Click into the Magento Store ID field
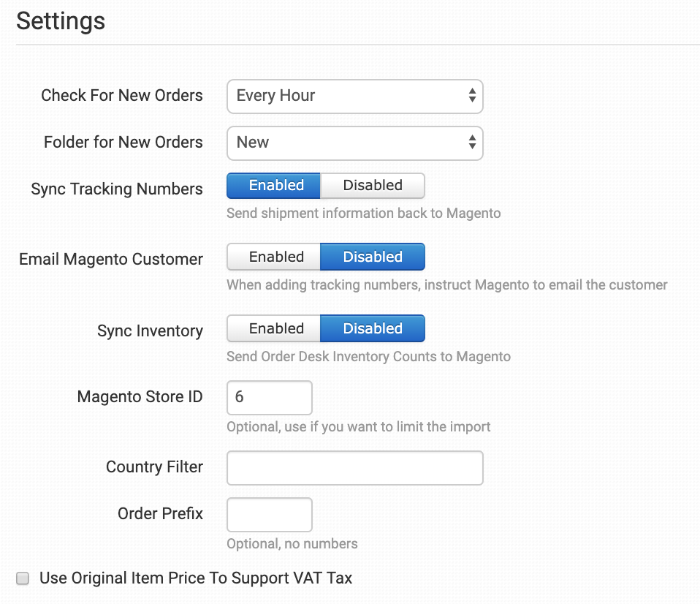Screen dimensions: 700x604 269,398
